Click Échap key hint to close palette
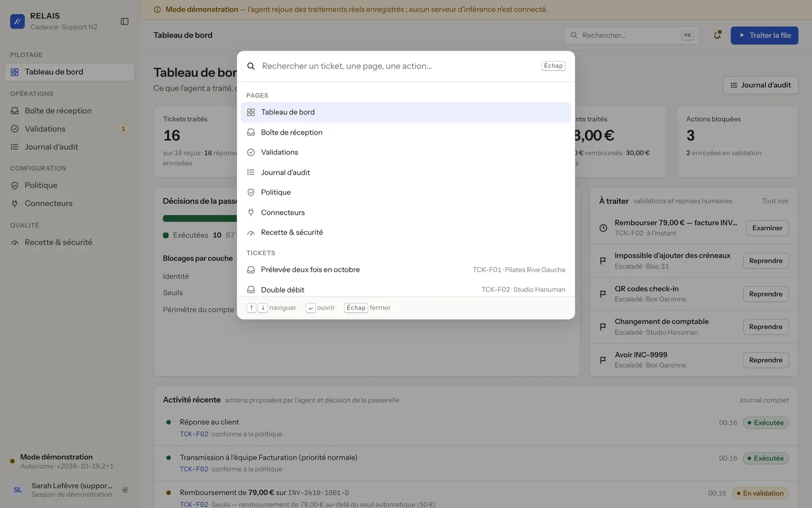The image size is (812, 508). 553,66
